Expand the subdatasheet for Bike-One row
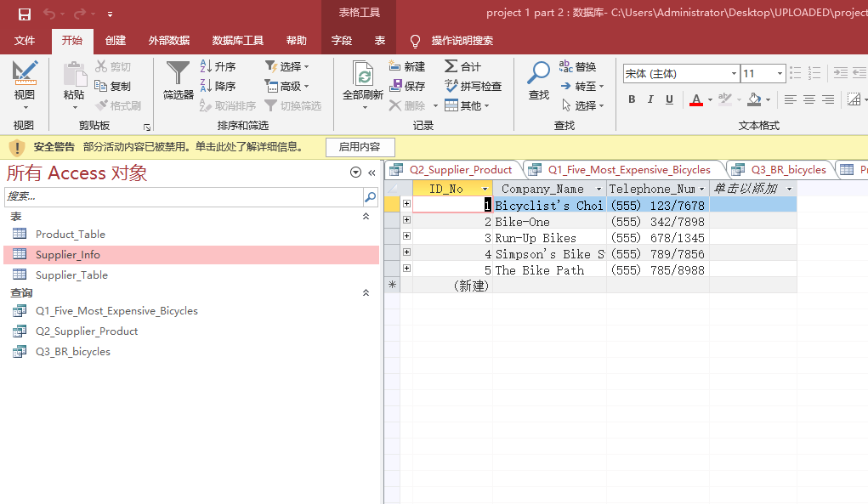 tap(407, 220)
